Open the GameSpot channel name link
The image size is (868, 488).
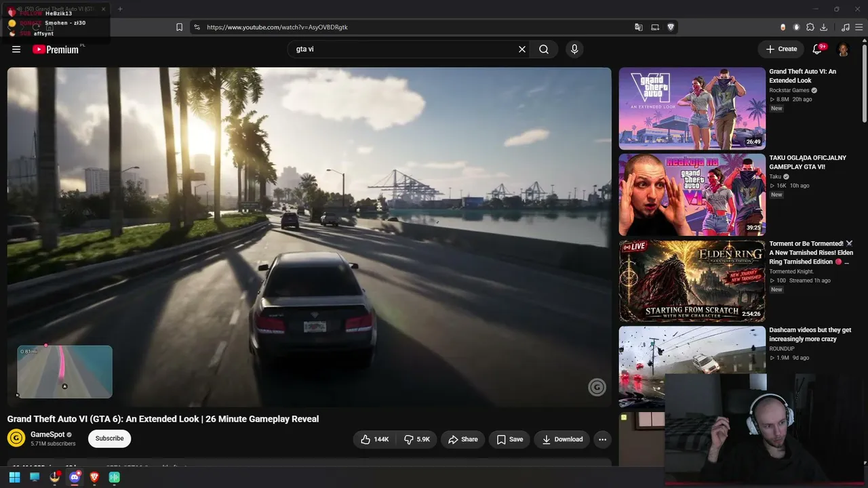pyautogui.click(x=47, y=434)
